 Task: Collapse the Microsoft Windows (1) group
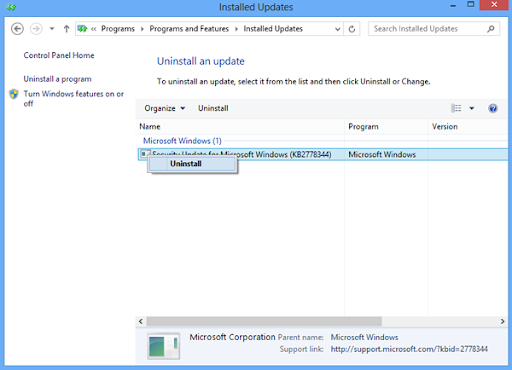coord(182,141)
